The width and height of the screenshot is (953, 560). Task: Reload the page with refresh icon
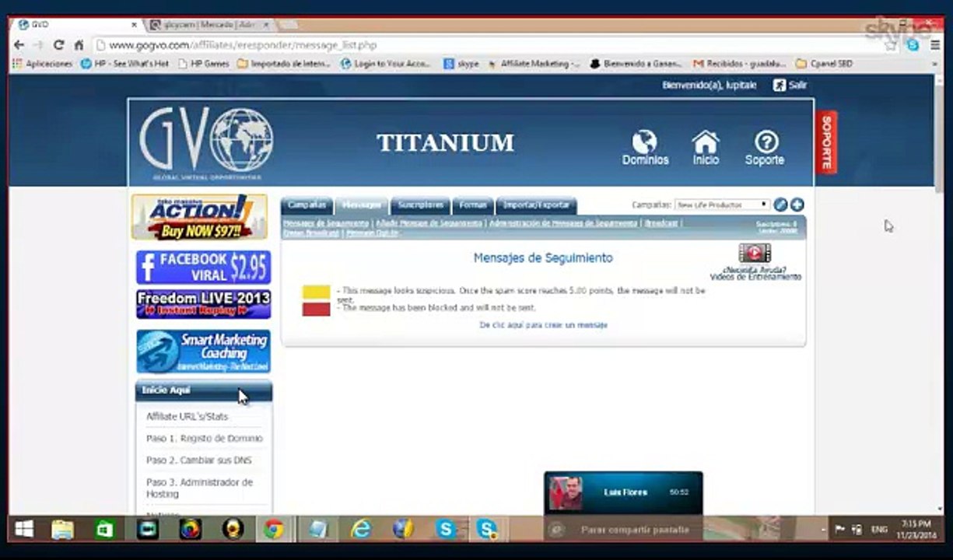[x=59, y=45]
